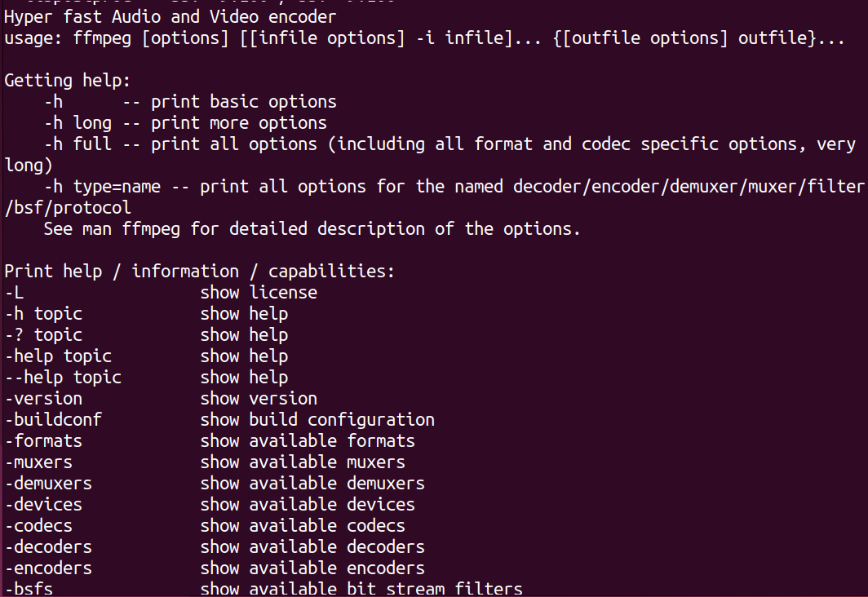The image size is (868, 597).
Task: Click '-h long' print more options line
Action: (185, 123)
